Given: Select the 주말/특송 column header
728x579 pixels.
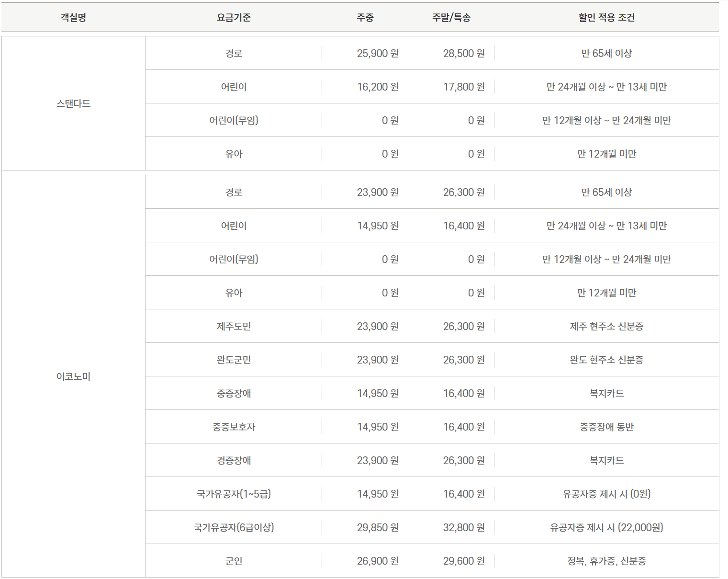Looking at the screenshot, I should (449, 17).
